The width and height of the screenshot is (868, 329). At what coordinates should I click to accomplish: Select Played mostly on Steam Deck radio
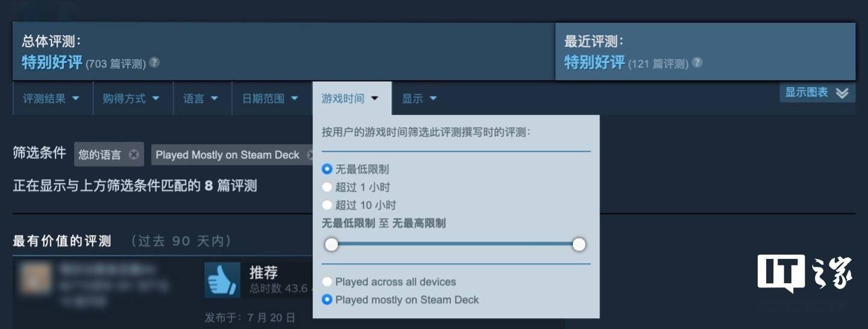pos(327,299)
